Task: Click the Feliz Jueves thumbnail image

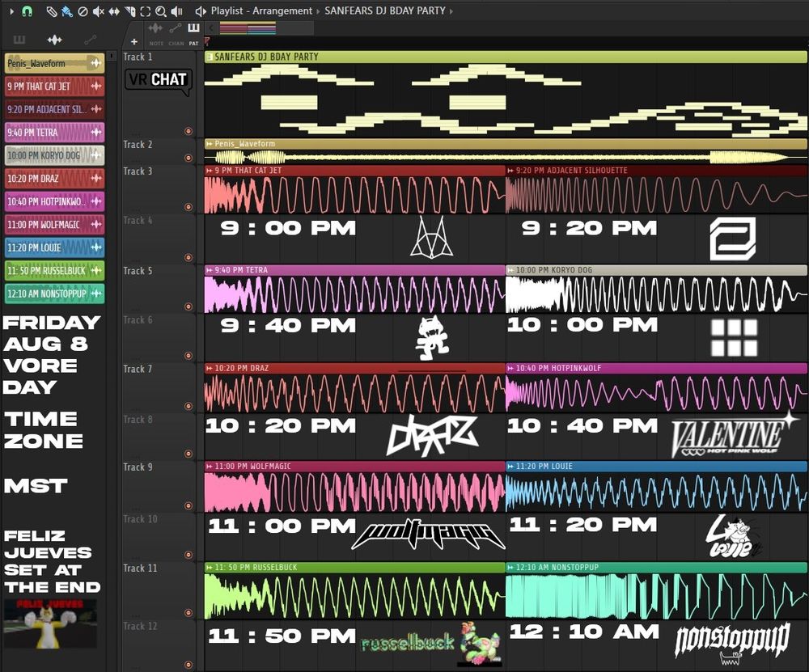Action: pyautogui.click(x=50, y=623)
